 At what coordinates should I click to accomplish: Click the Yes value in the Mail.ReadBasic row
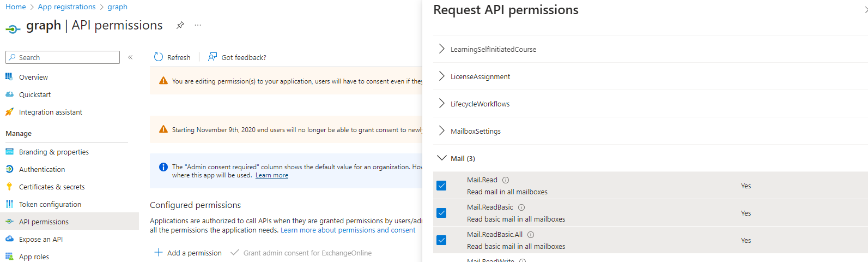pos(746,213)
